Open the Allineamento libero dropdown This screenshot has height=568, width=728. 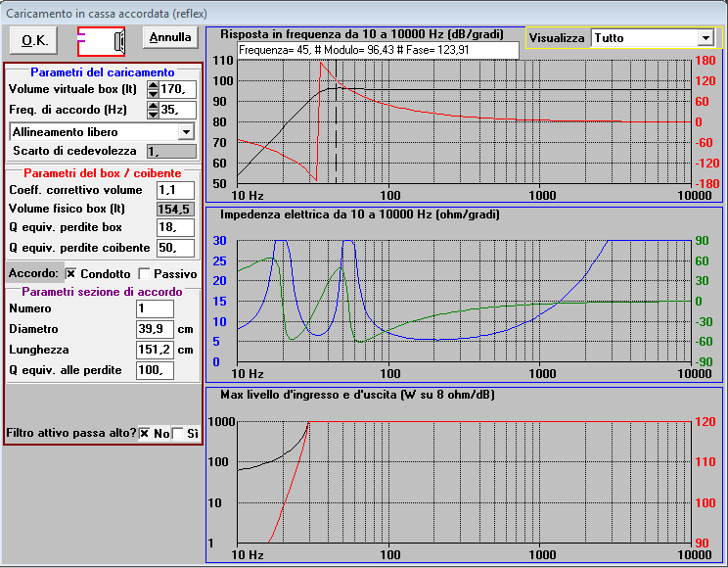click(x=186, y=132)
